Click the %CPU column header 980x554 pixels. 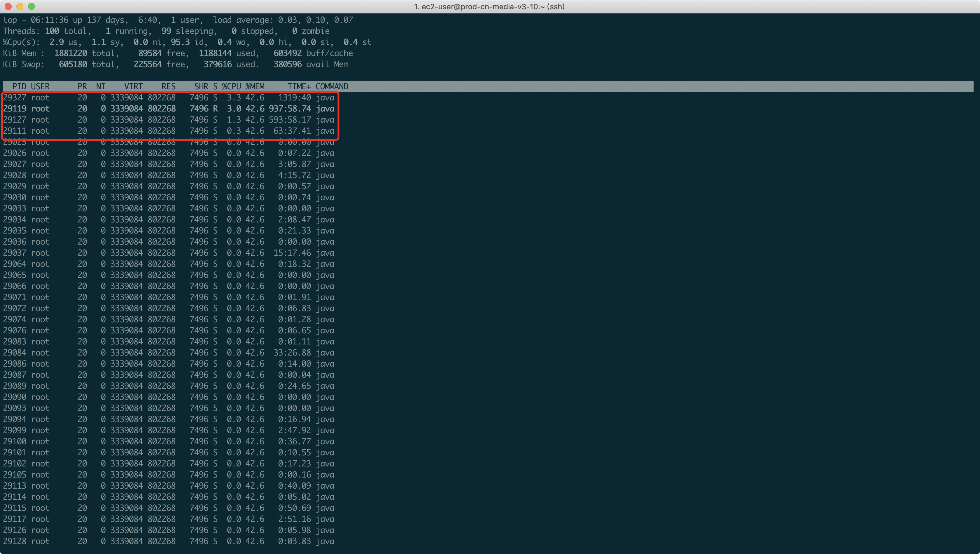coord(231,86)
